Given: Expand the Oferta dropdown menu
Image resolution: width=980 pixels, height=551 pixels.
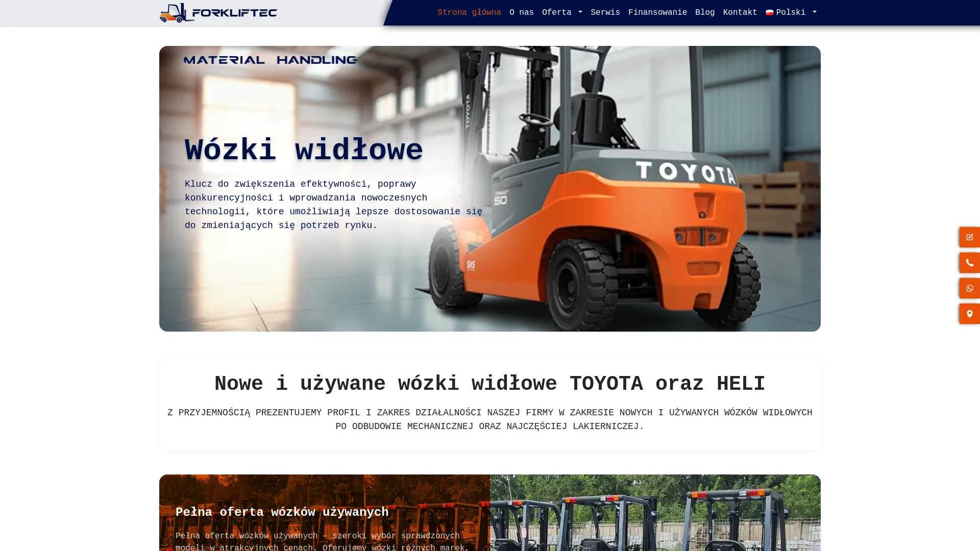Looking at the screenshot, I should pos(562,13).
